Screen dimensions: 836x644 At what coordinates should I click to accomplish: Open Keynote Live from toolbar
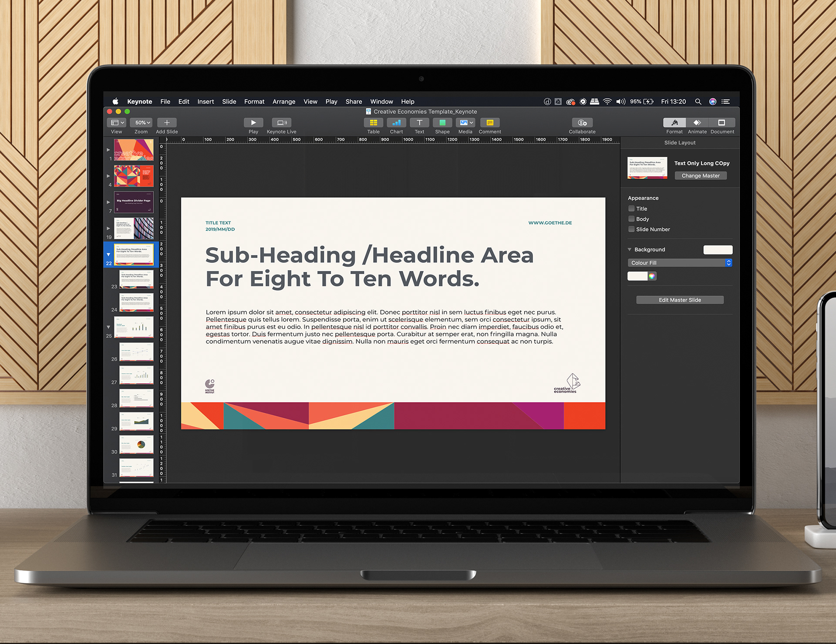(x=281, y=123)
